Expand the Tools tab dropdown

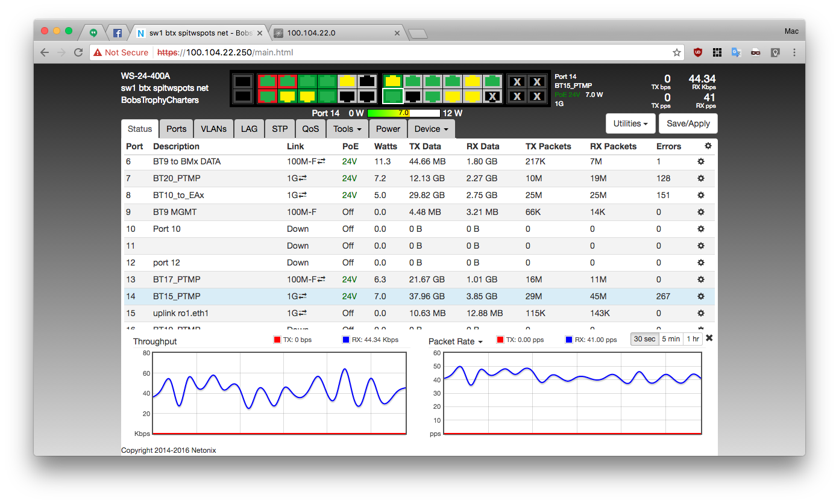click(x=347, y=129)
